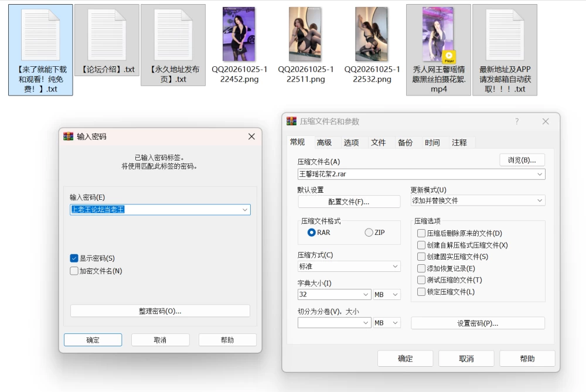Enable 压缩后删除原来的文件(D) checkbox
The image size is (586, 392).
421,233
